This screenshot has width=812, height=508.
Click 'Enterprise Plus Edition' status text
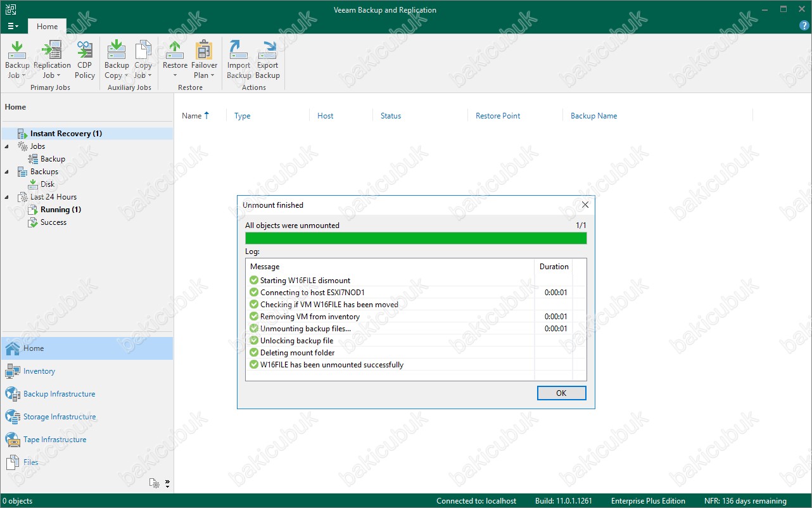648,501
